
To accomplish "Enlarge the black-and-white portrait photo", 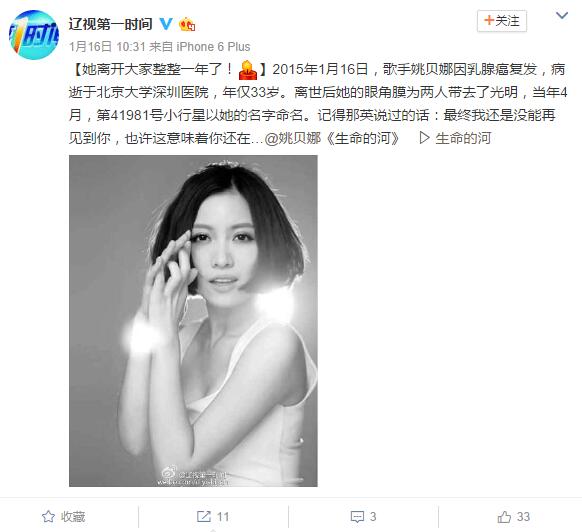I will [193, 321].
